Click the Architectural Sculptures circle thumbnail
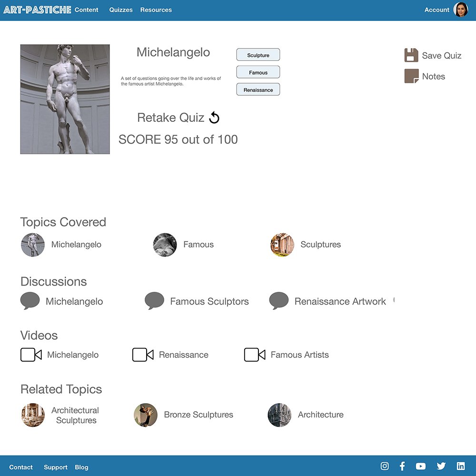The width and height of the screenshot is (476, 476). click(33, 415)
